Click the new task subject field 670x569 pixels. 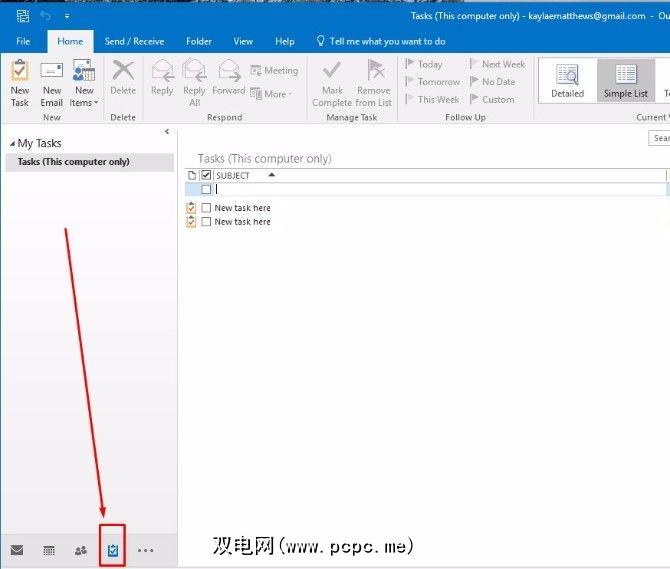click(x=440, y=189)
